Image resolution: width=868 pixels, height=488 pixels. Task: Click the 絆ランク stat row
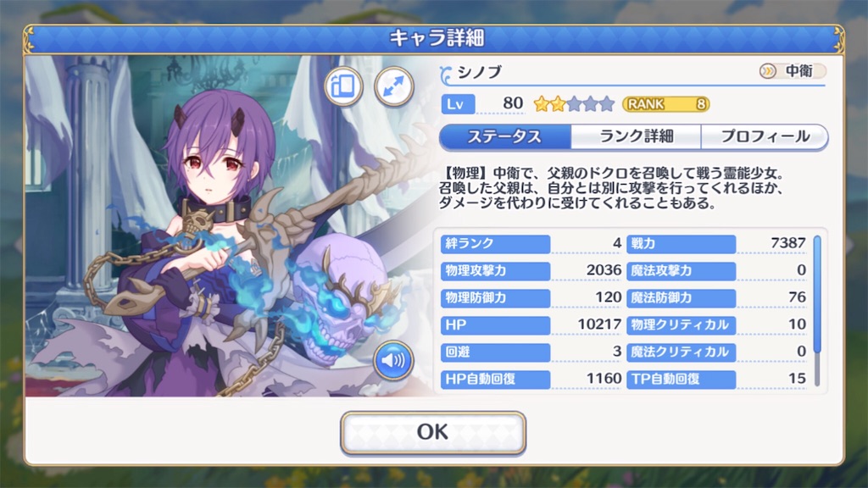[531, 243]
